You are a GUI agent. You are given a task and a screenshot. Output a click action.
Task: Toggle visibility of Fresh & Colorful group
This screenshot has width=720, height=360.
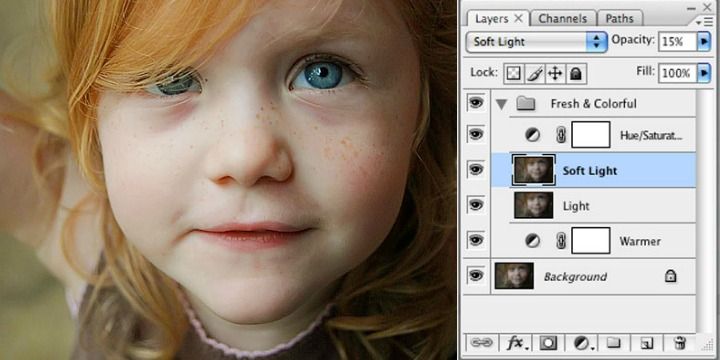click(x=476, y=103)
